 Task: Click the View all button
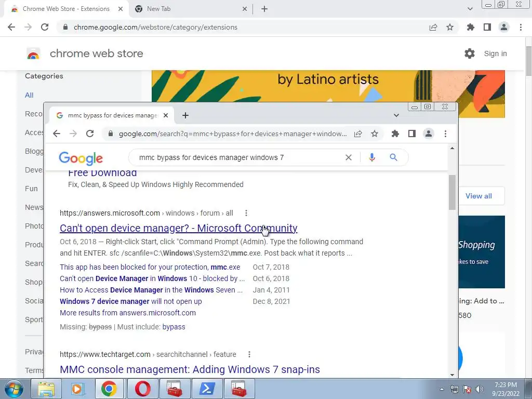click(x=478, y=196)
